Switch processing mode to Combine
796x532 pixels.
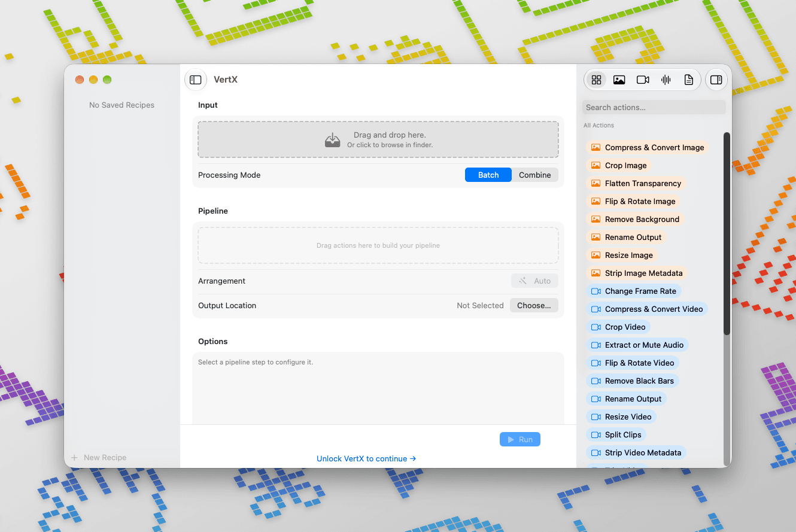tap(535, 175)
